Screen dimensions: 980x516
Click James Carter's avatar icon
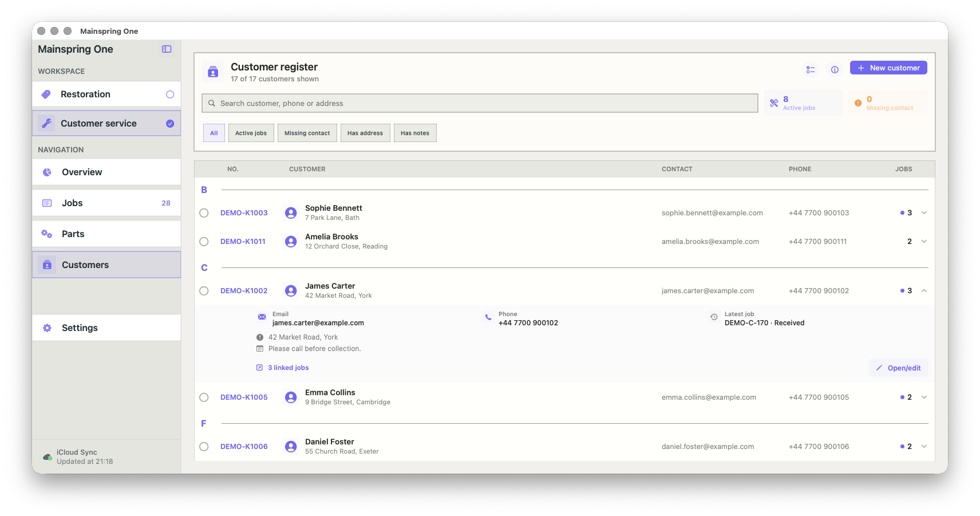point(291,291)
